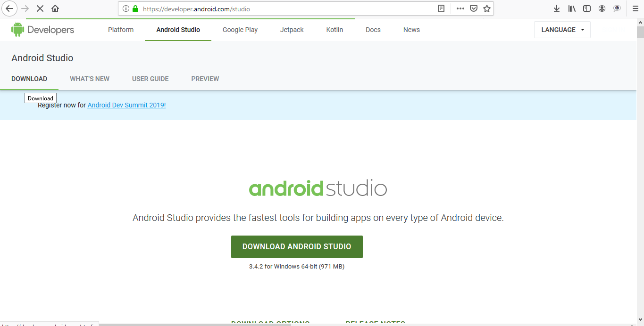This screenshot has width=644, height=326.
Task: Click the extension icon beside account avatar
Action: (x=617, y=8)
